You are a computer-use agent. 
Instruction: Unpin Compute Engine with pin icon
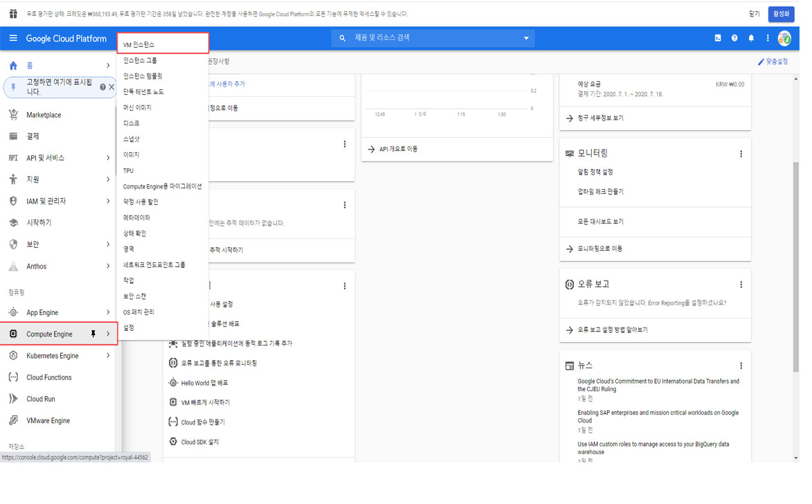click(93, 334)
